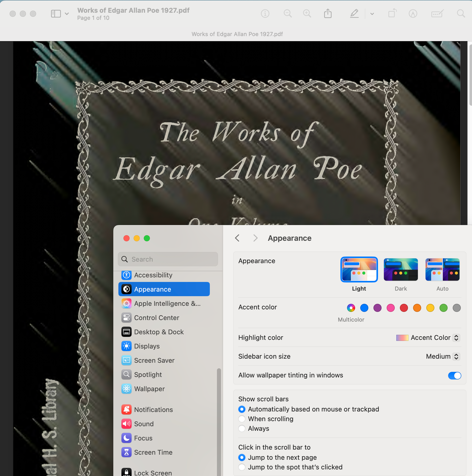Click the Spotlight sidebar icon

(x=127, y=374)
